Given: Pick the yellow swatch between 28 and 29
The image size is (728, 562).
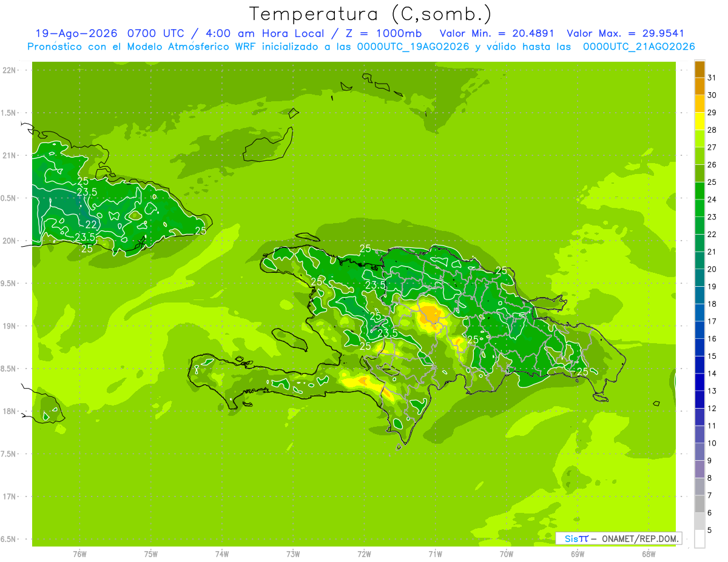Looking at the screenshot, I should coord(699,121).
